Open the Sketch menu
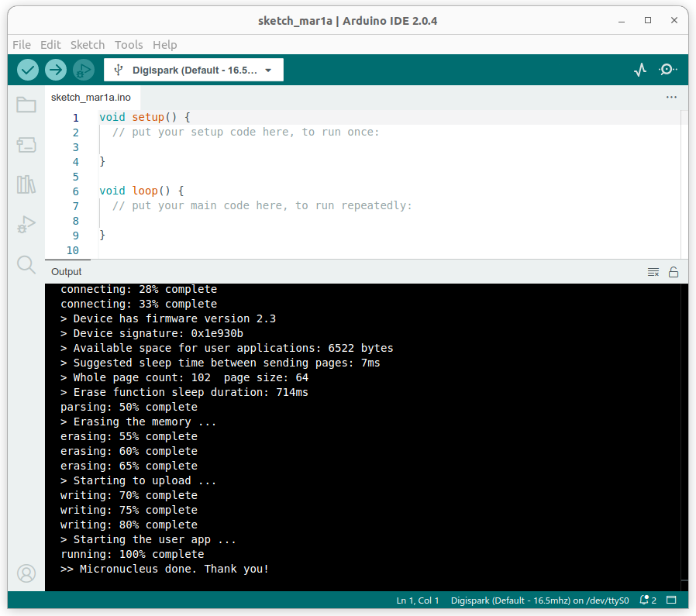Image resolution: width=696 pixels, height=616 pixels. click(88, 45)
